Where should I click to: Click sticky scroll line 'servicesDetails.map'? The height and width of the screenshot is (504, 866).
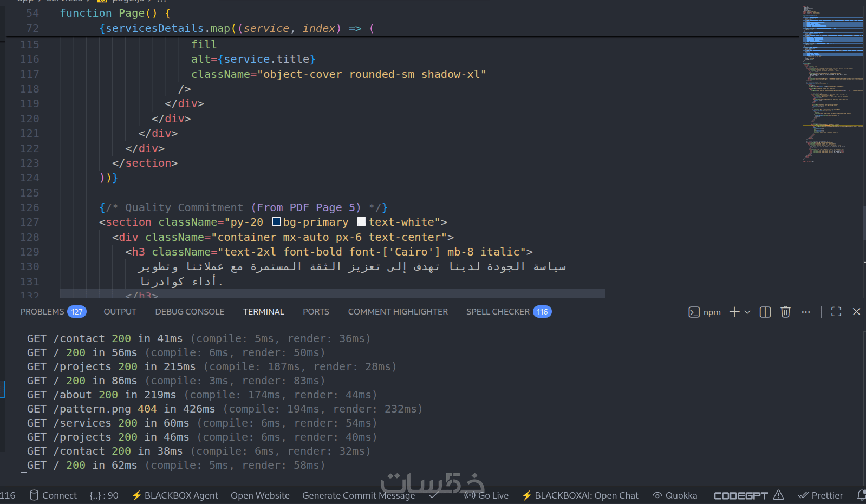(x=237, y=28)
